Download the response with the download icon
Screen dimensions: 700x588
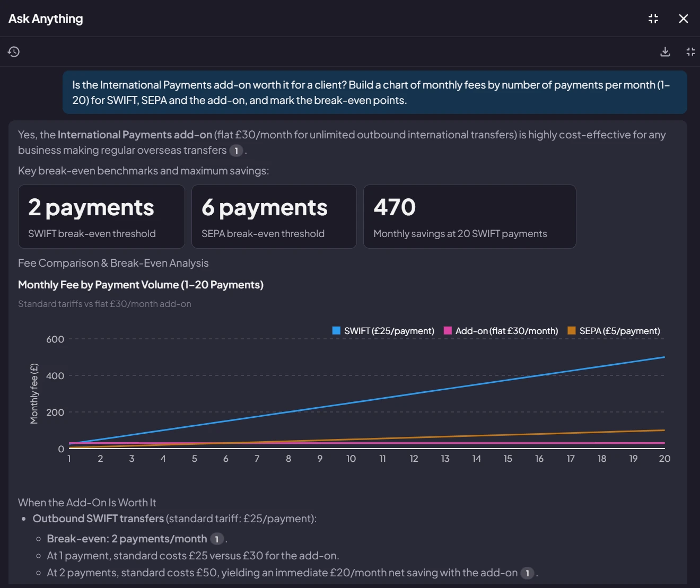pyautogui.click(x=665, y=51)
